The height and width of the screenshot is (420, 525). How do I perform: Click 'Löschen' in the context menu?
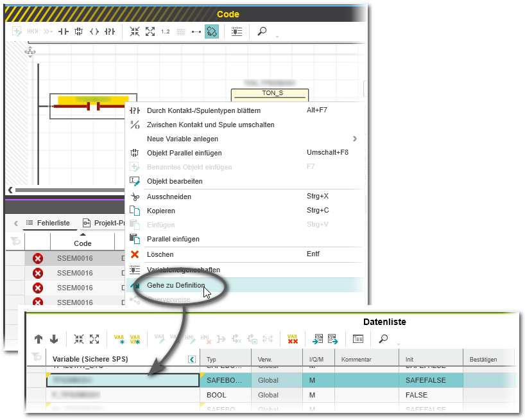coord(160,254)
